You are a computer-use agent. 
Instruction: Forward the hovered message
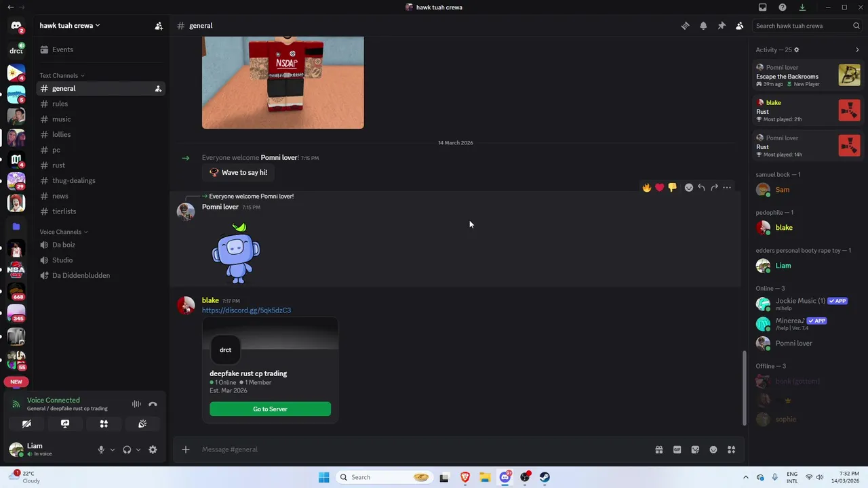tap(714, 188)
